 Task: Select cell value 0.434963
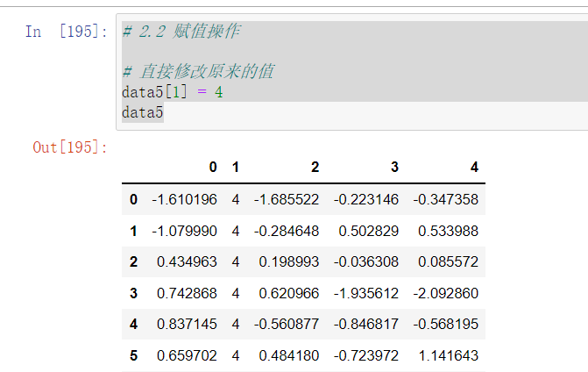click(187, 261)
